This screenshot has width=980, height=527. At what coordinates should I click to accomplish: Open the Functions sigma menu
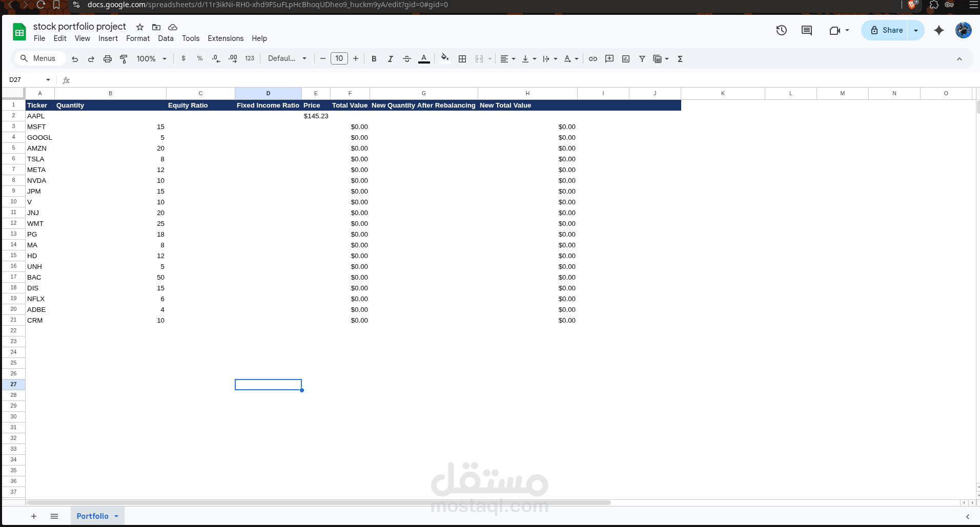tap(680, 59)
